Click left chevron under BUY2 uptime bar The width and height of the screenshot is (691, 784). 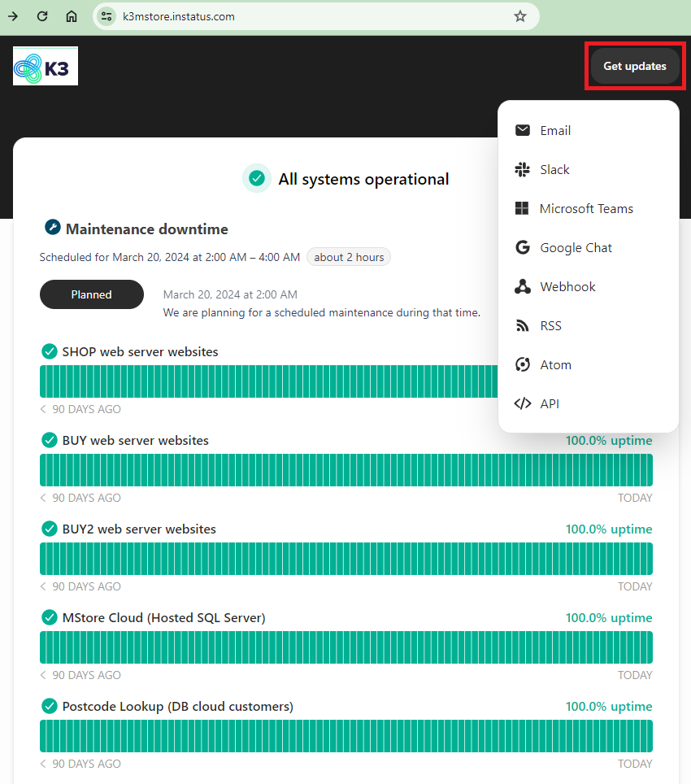(43, 586)
